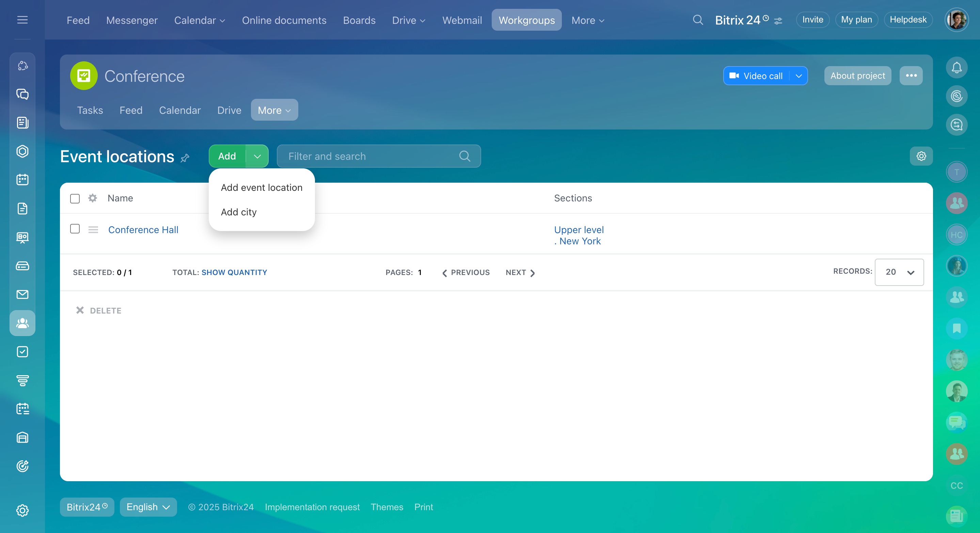Screen dimensions: 980x533
Task: Open the Themes footer link
Action: pyautogui.click(x=386, y=507)
